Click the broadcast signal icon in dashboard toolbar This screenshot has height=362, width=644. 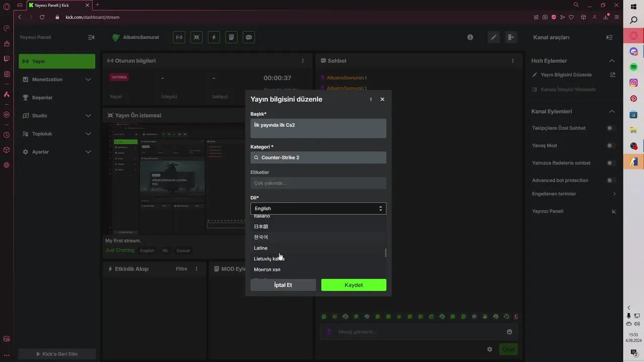(x=179, y=37)
